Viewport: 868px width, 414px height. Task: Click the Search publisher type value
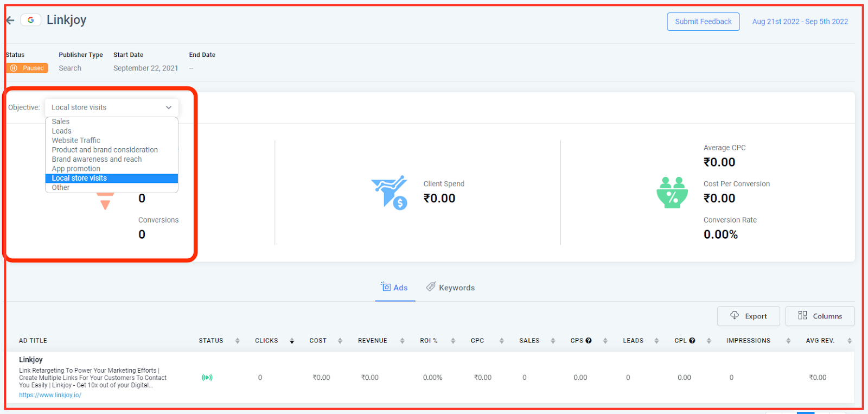(x=70, y=68)
